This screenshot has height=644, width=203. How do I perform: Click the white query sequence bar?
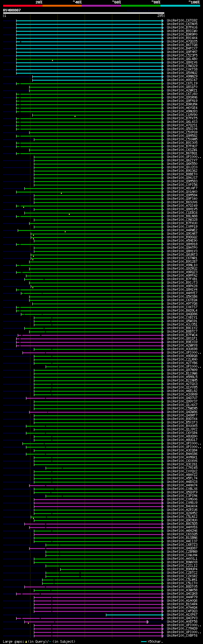click(83, 13)
